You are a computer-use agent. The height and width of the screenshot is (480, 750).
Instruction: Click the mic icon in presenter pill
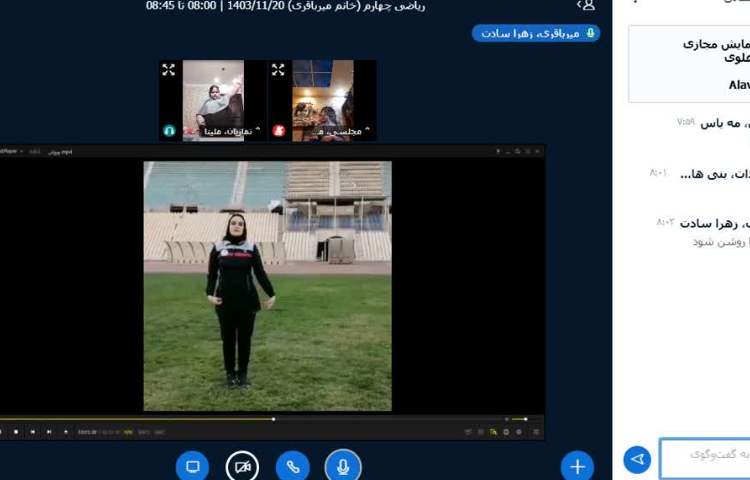(591, 33)
